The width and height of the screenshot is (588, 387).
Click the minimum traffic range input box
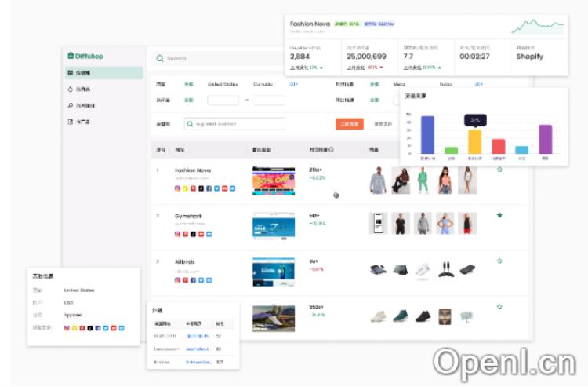tap(223, 100)
